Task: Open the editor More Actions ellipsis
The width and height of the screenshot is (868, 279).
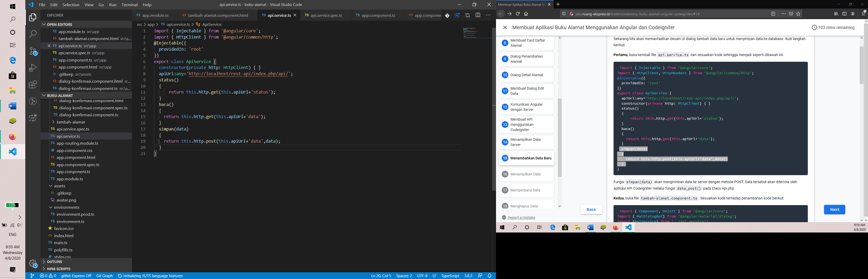Action: (x=488, y=15)
